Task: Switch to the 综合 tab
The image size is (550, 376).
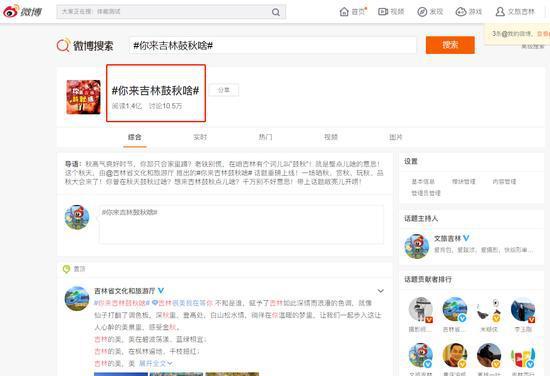Action: tap(135, 137)
